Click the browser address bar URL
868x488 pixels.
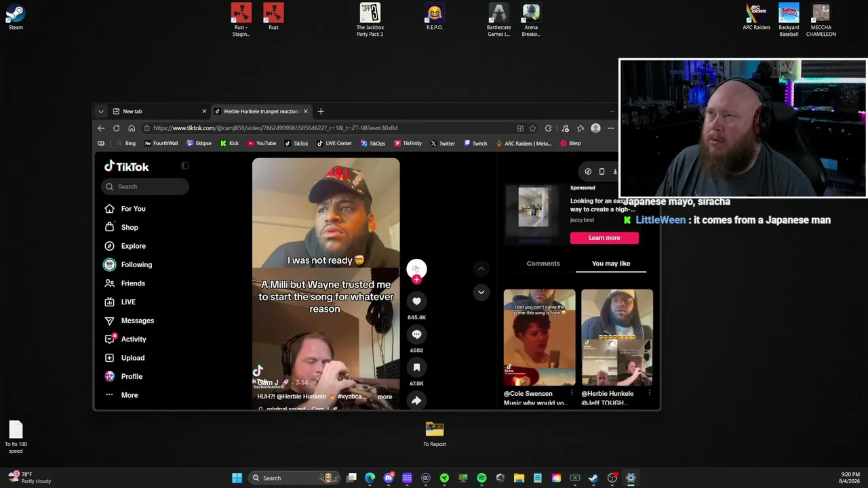click(275, 128)
